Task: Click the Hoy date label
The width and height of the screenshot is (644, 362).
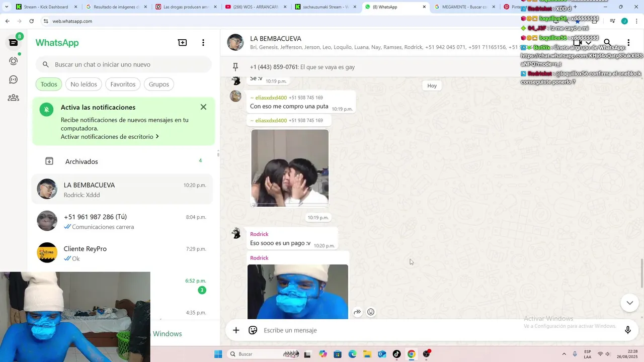Action: click(432, 85)
